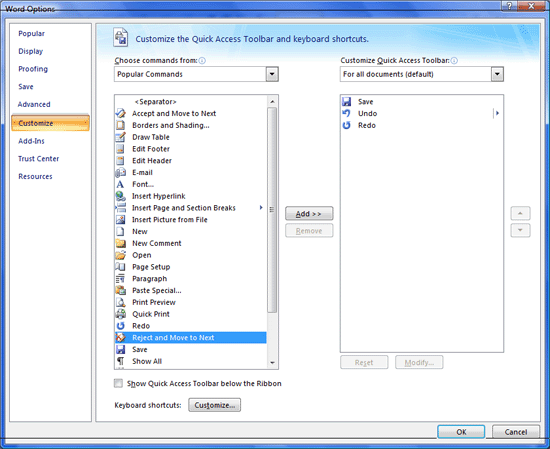Click the E-mail command icon
This screenshot has width=550, height=449.
[x=120, y=173]
